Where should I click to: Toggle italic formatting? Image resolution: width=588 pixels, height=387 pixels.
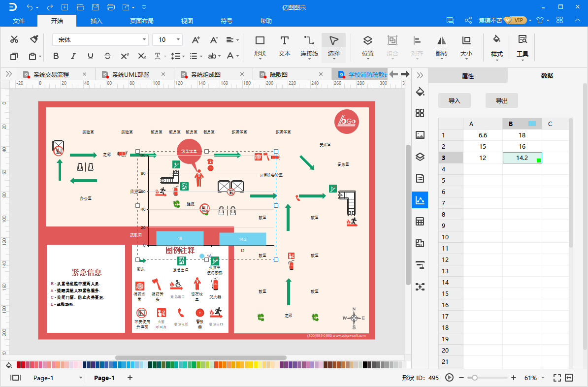point(73,56)
